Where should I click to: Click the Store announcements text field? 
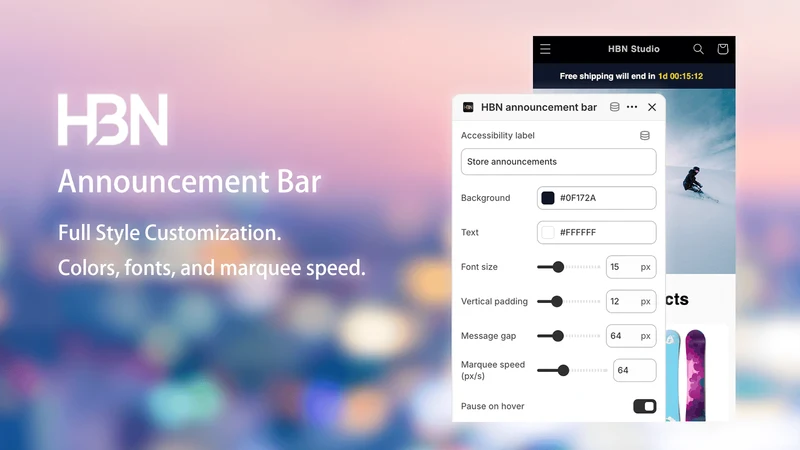click(558, 162)
